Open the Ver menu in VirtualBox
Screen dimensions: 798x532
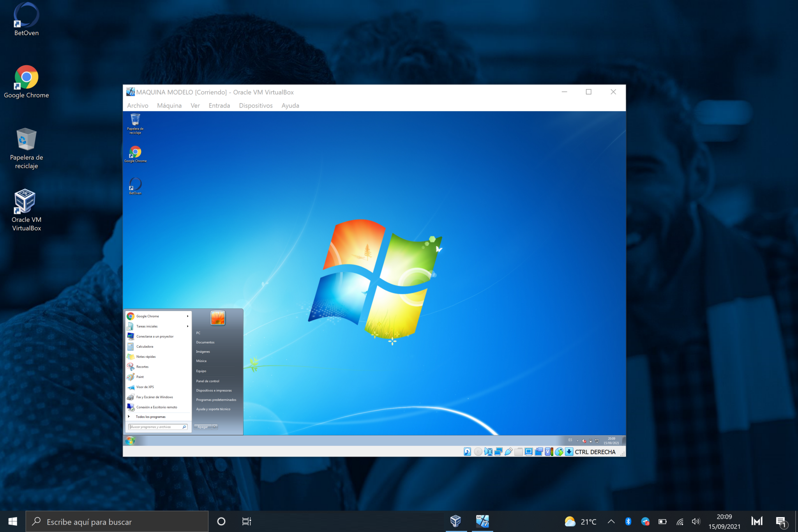(195, 106)
